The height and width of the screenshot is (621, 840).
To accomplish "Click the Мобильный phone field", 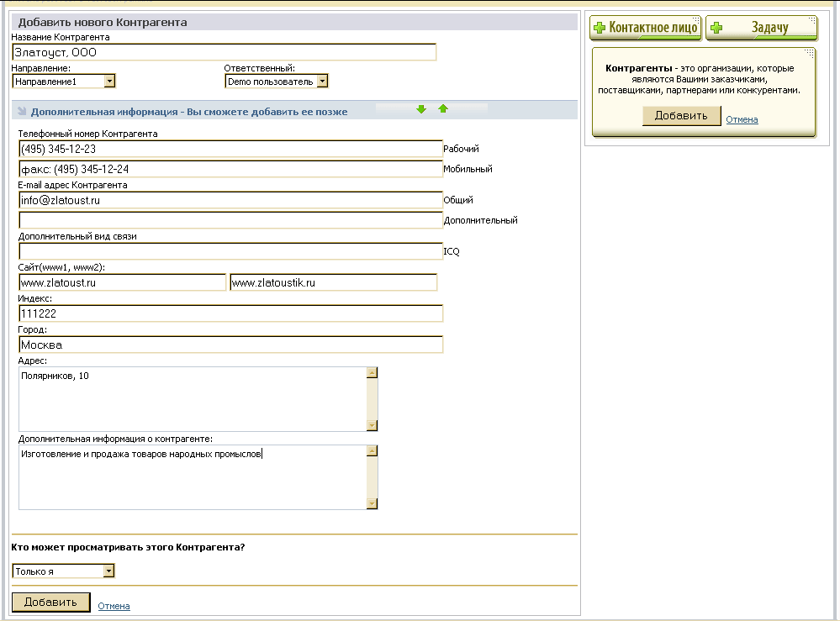I will pyautogui.click(x=230, y=169).
